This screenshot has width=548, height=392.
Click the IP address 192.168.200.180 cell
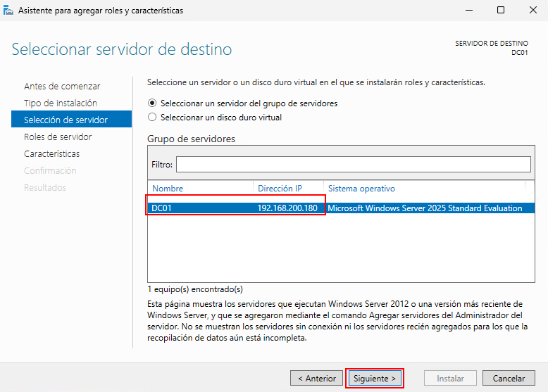(x=287, y=208)
